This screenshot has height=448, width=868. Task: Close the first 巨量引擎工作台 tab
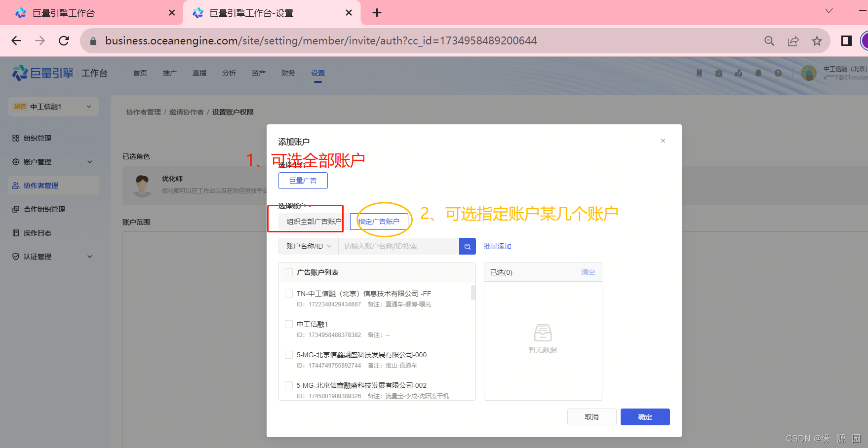point(171,13)
